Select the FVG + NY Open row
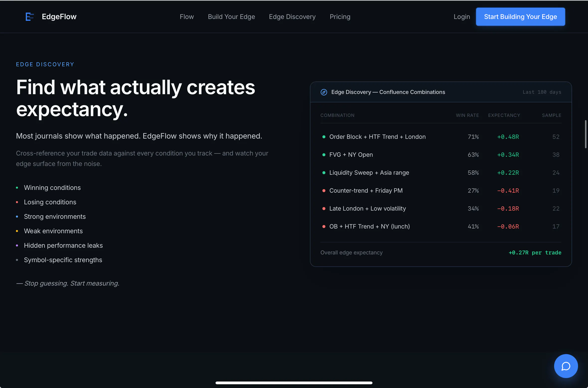The image size is (588, 388). point(441,155)
